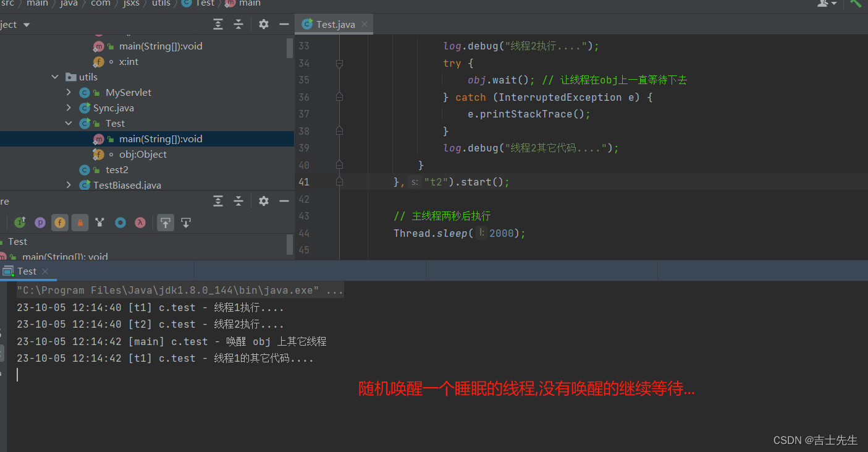The width and height of the screenshot is (868, 452).
Task: Click the jsxs breadcrumb
Action: click(x=130, y=3)
